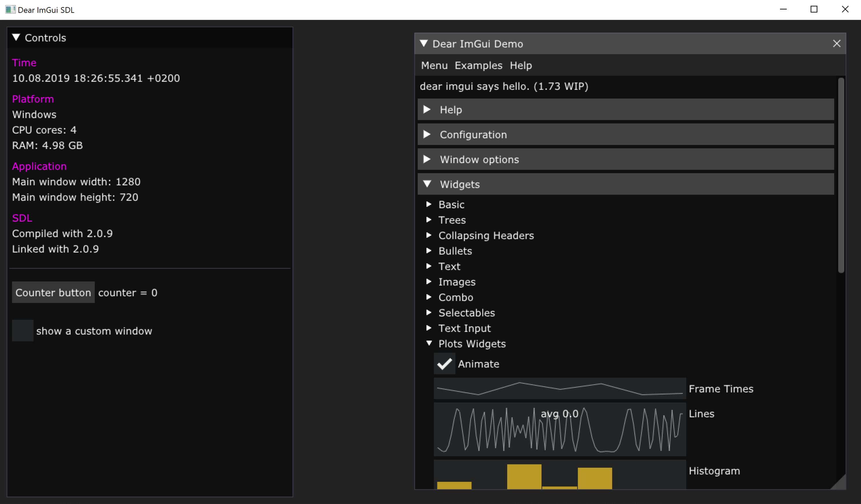Close the Dear ImGui Demo window
Image resolution: width=861 pixels, height=504 pixels.
pos(836,43)
